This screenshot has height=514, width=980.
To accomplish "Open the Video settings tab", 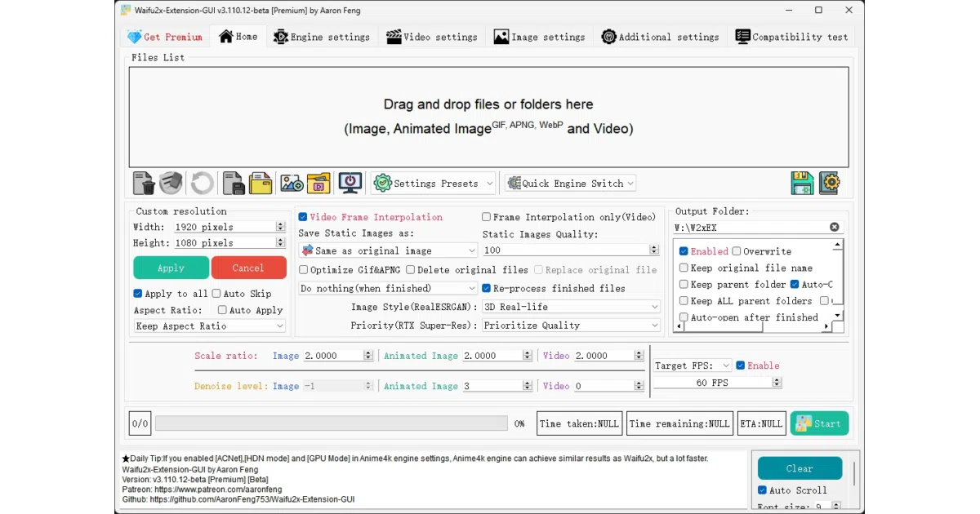I will tap(431, 37).
